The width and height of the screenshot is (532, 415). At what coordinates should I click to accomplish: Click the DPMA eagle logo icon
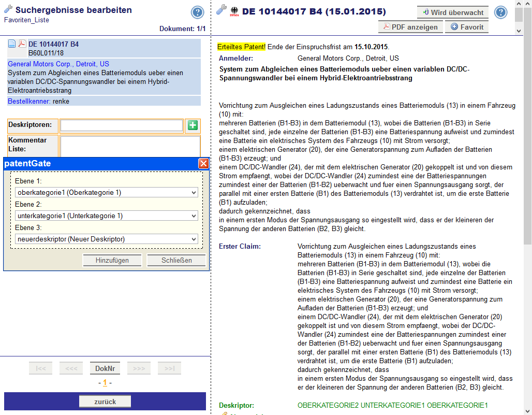[x=234, y=11]
